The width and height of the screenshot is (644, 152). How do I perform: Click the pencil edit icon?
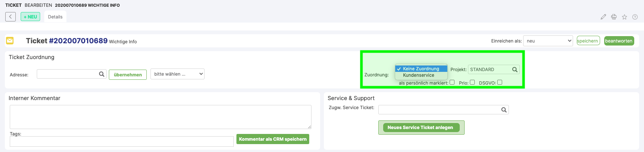603,17
